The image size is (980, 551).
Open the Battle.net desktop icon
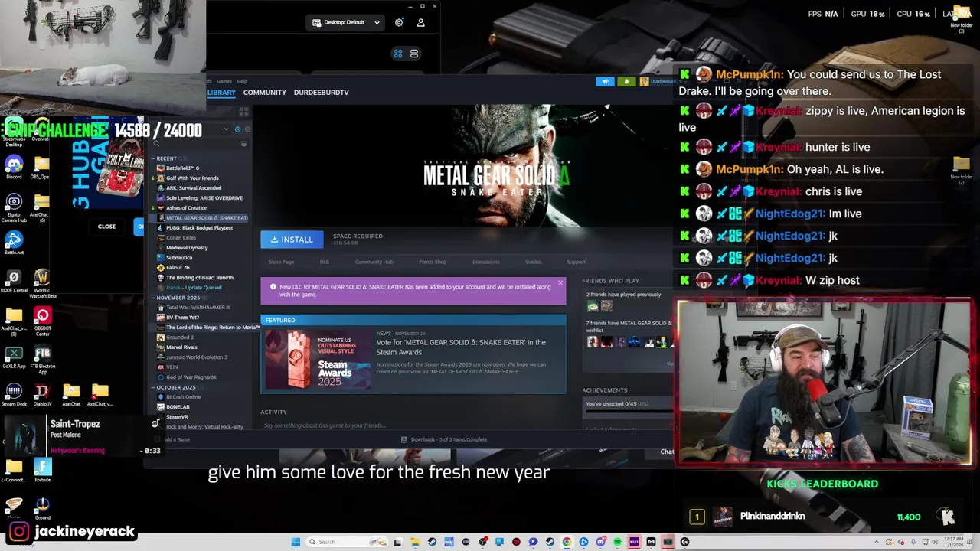[14, 243]
